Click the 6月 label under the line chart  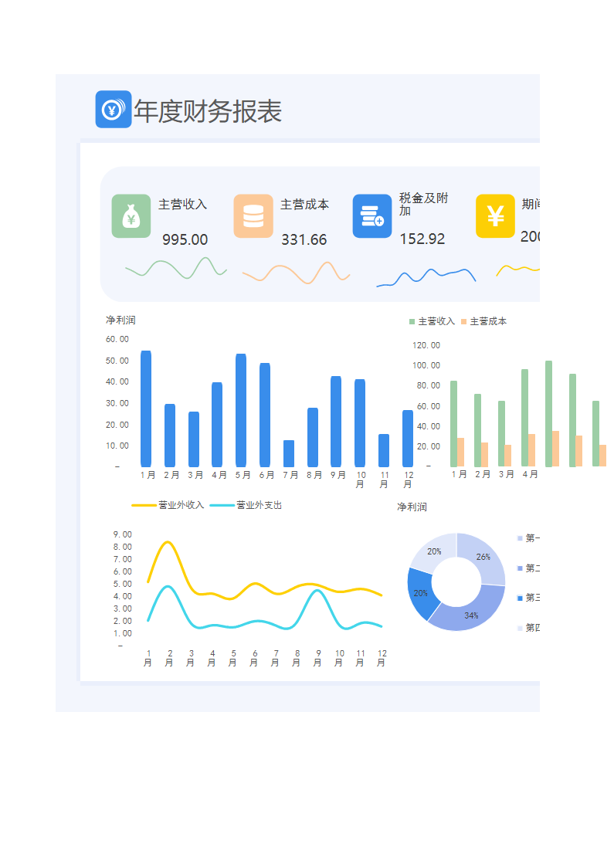coord(254,658)
